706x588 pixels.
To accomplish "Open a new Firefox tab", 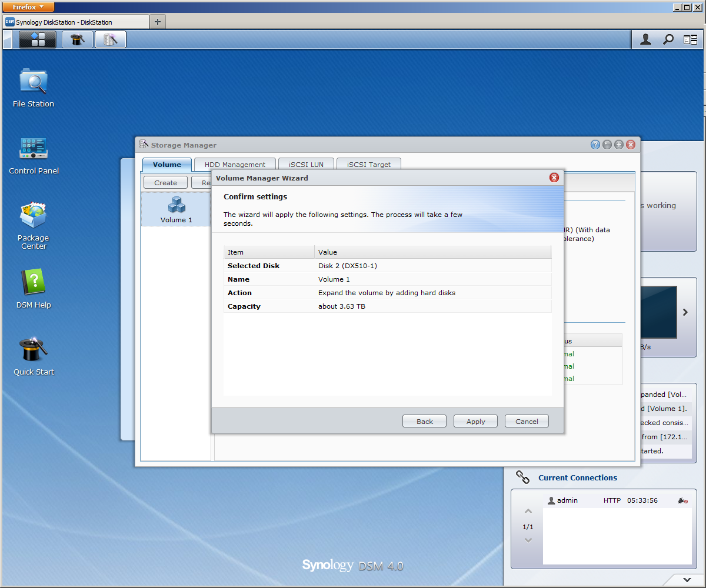I will [x=157, y=22].
